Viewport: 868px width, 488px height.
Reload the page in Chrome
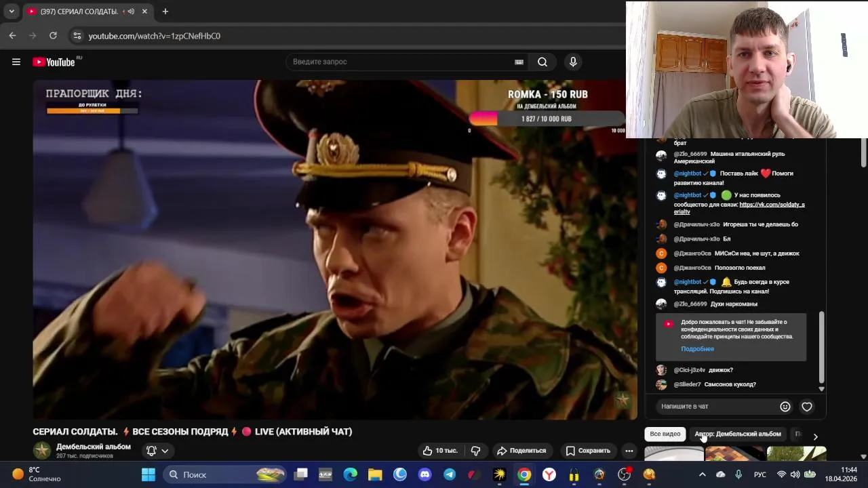[54, 36]
